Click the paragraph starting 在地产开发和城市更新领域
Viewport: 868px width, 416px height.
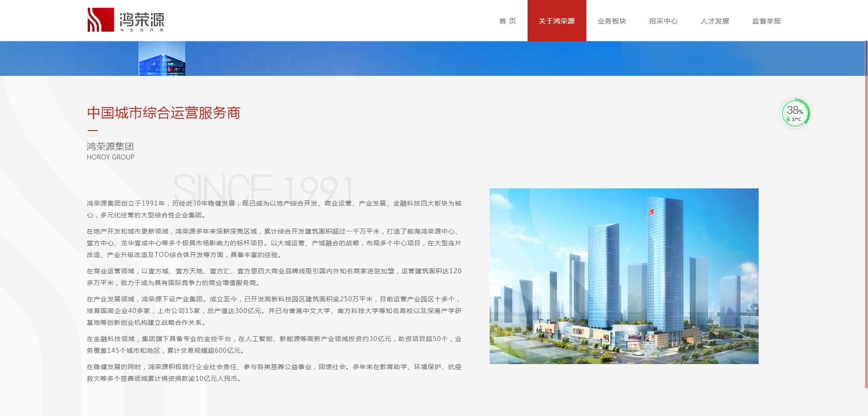pyautogui.click(x=274, y=243)
